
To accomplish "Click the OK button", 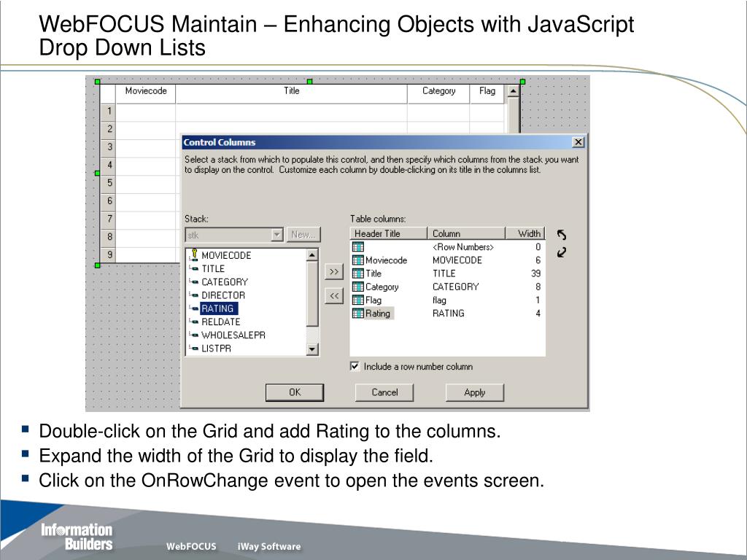I will pyautogui.click(x=295, y=392).
